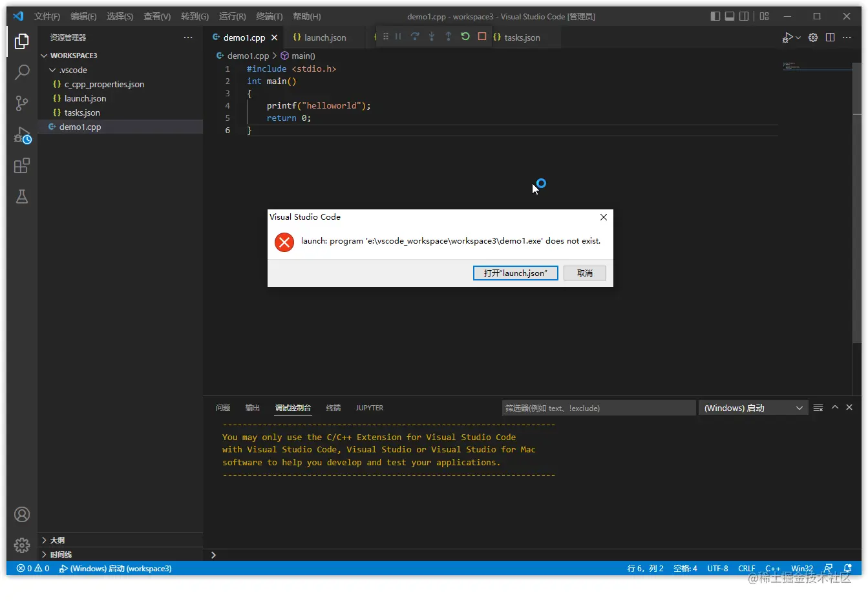Step over in the debug toolbar
The image size is (868, 601).
pyautogui.click(x=415, y=37)
